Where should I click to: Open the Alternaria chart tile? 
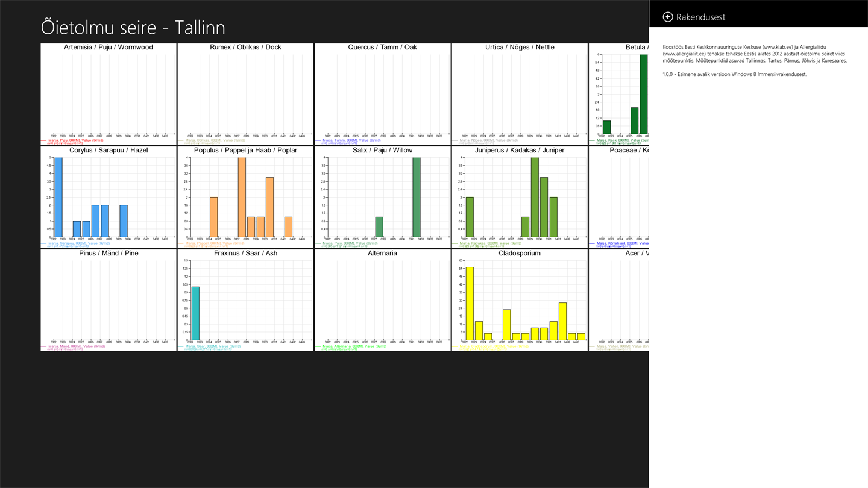382,300
